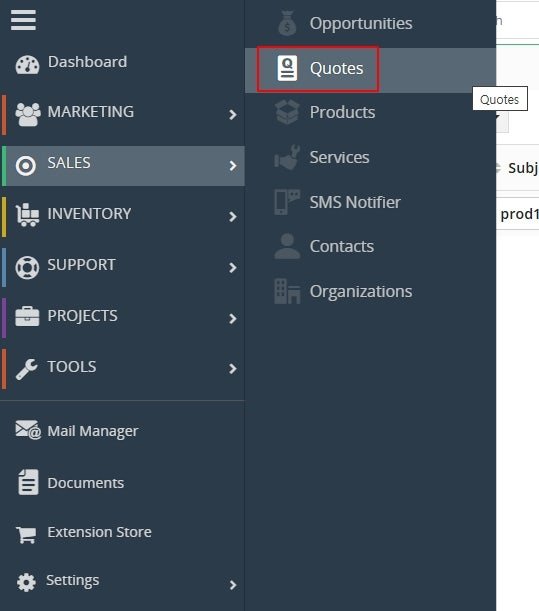Screen dimensions: 539x611
Task: Click the Services handshake wrench icon
Action: (287, 157)
